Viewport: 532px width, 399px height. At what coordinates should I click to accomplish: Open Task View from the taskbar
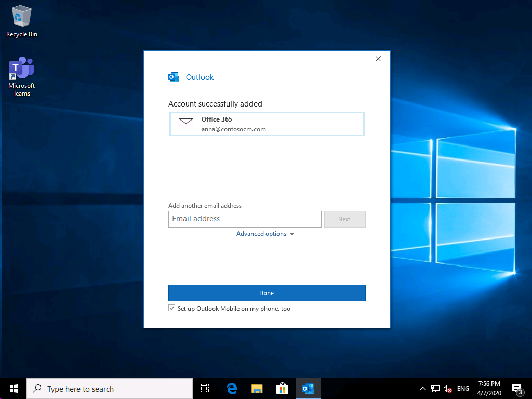205,389
